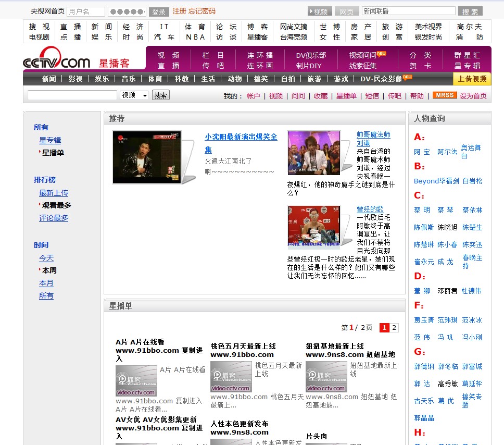Open thumbnail for 妞妞基地最新上线
504x445 pixels.
pyautogui.click(x=326, y=376)
